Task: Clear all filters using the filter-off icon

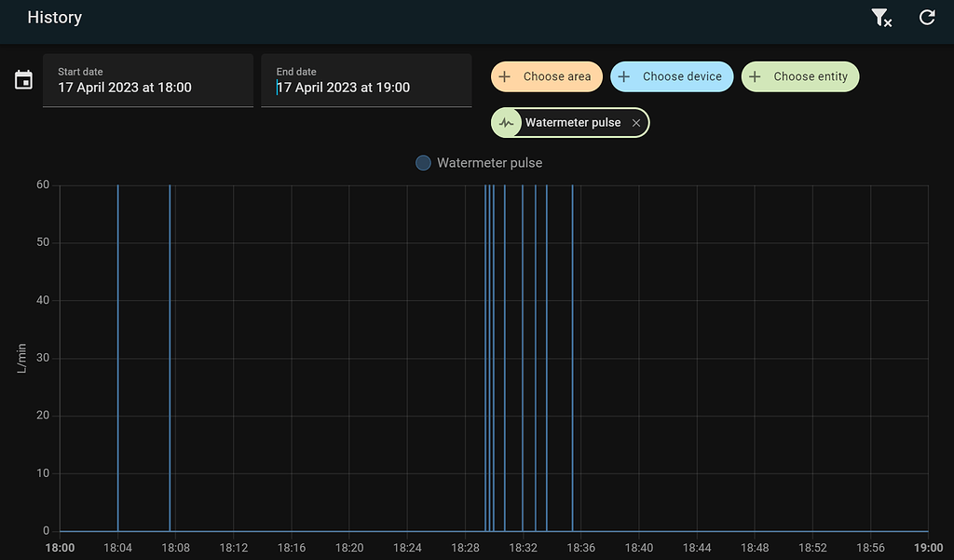Action: (880, 17)
